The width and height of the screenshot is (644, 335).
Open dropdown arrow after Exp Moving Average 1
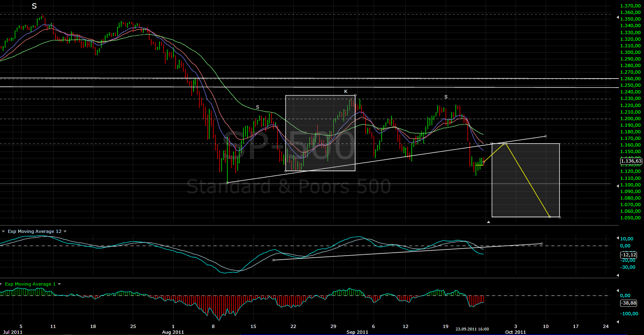tap(60, 284)
